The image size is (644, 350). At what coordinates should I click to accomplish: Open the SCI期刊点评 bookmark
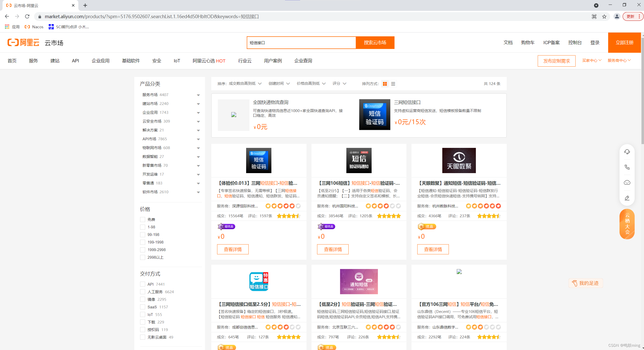click(69, 27)
